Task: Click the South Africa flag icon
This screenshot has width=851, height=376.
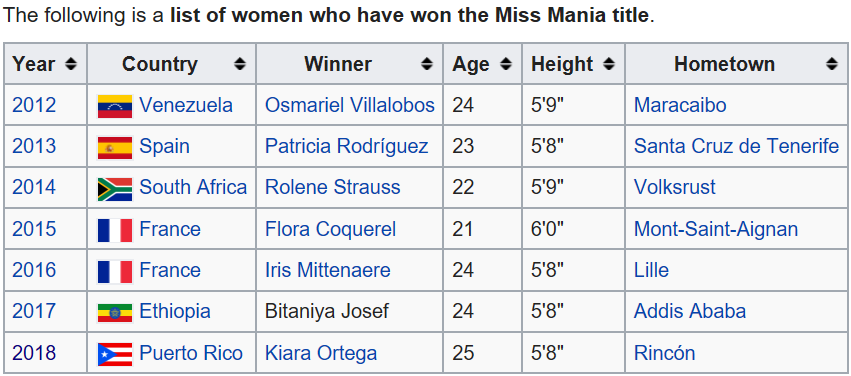Action: click(x=115, y=189)
